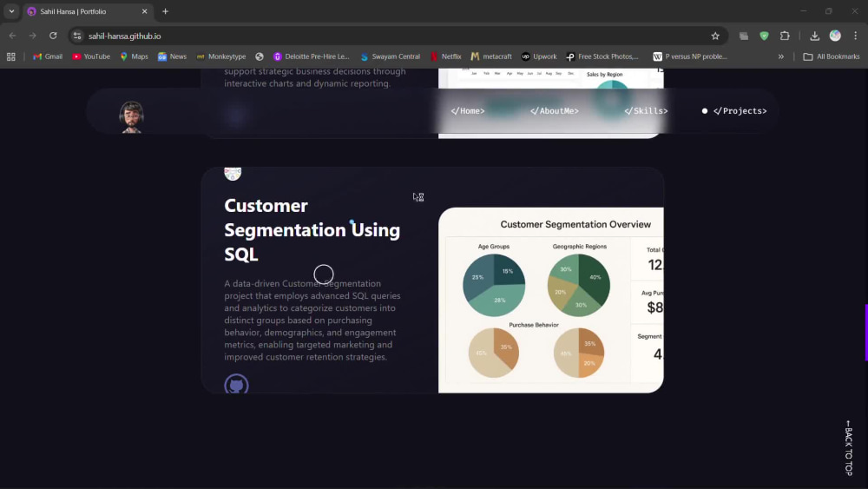Open the Customer Segmentation Overview preview image
868x489 pixels.
tap(551, 301)
